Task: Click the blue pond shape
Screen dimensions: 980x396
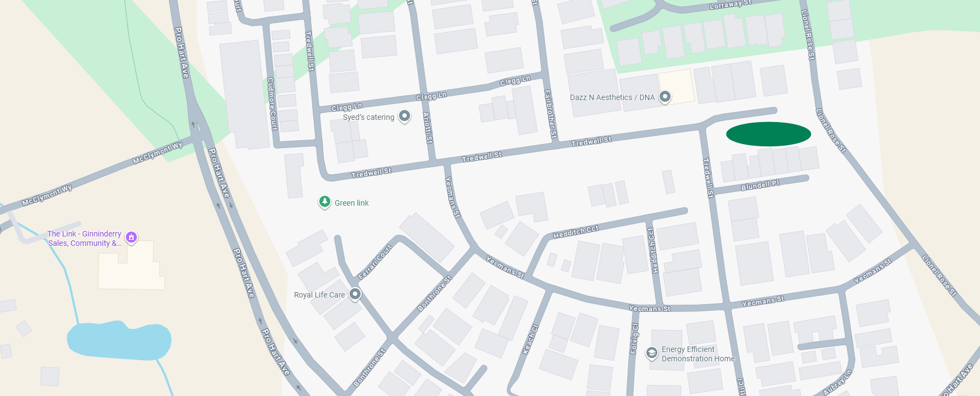Action: click(119, 340)
